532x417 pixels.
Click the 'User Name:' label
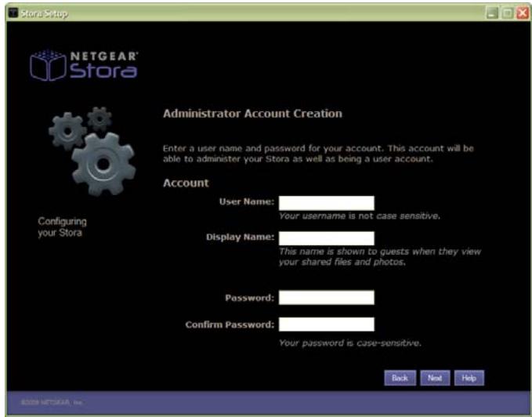coord(247,201)
